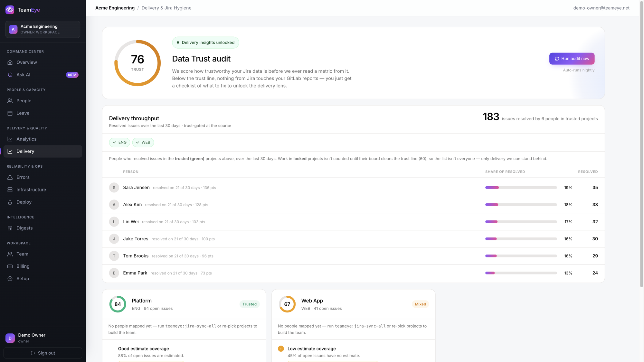Click the 183 issues resolved count

(491, 117)
